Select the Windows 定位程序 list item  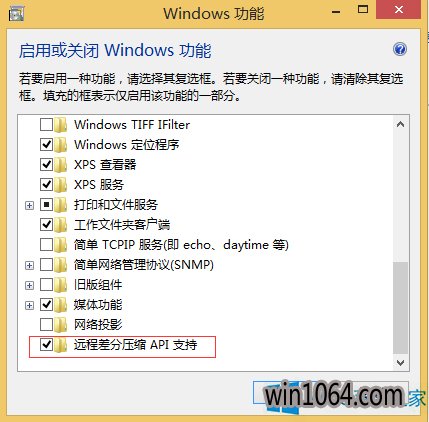[127, 145]
